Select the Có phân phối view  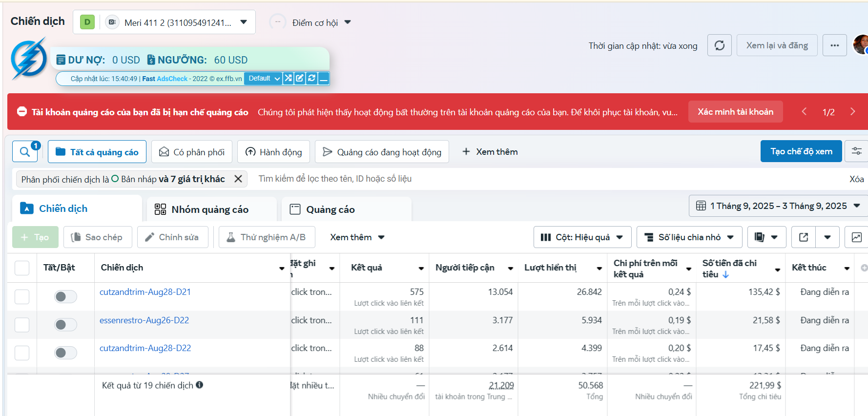(192, 152)
